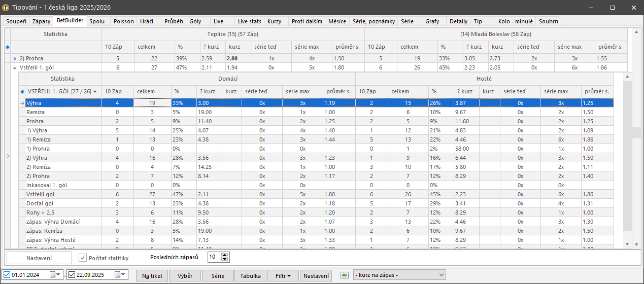644x284 pixels.
Task: Open the start date calendar picker
Action: [53, 275]
